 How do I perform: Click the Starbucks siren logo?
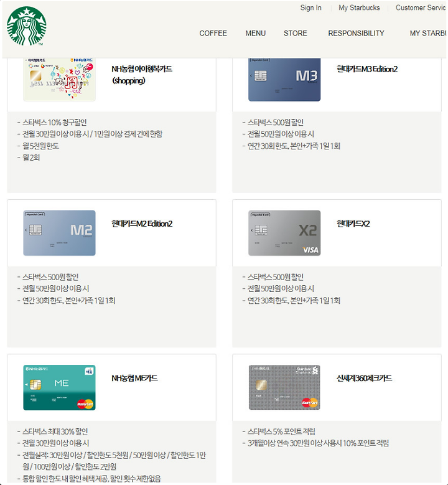[x=27, y=26]
